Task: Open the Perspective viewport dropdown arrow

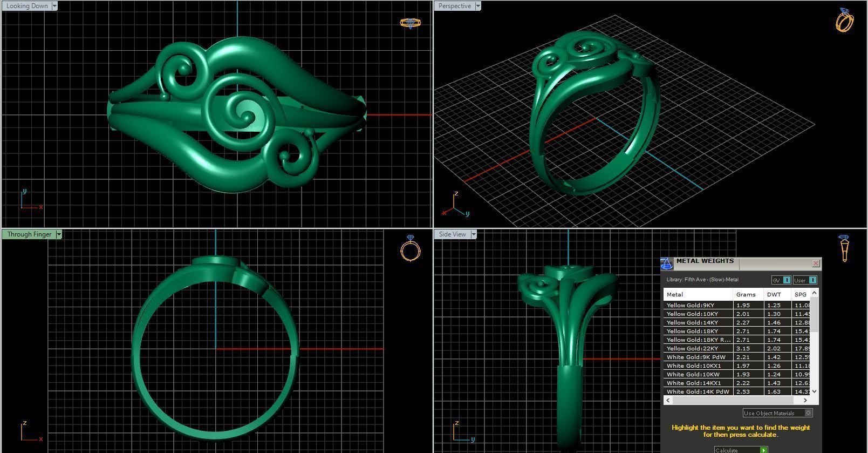Action: pyautogui.click(x=477, y=6)
